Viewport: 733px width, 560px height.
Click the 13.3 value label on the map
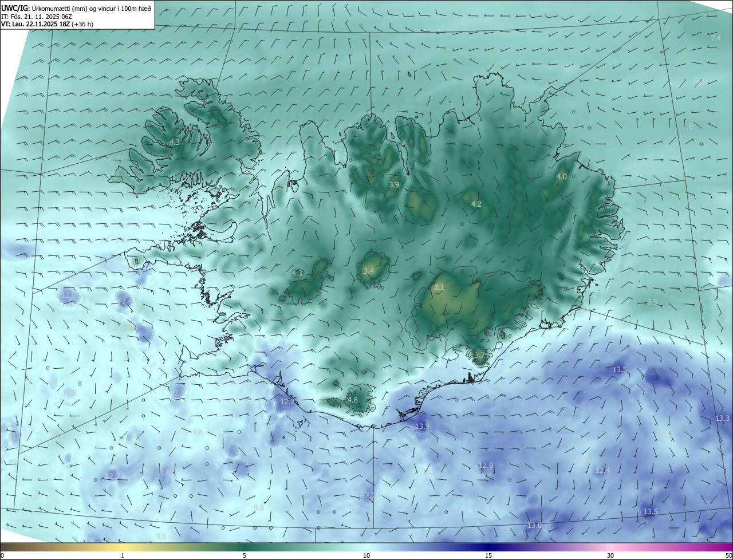723,419
